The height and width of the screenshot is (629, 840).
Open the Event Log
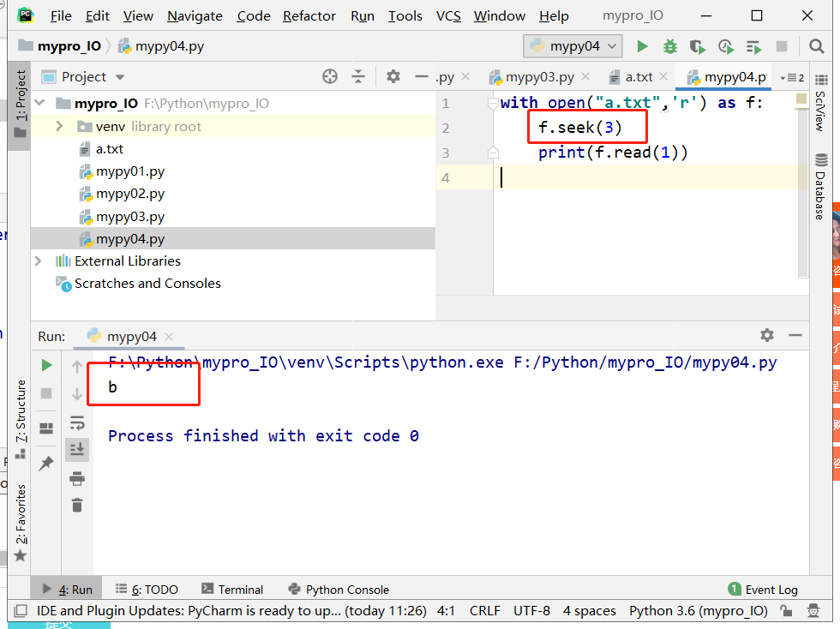763,590
